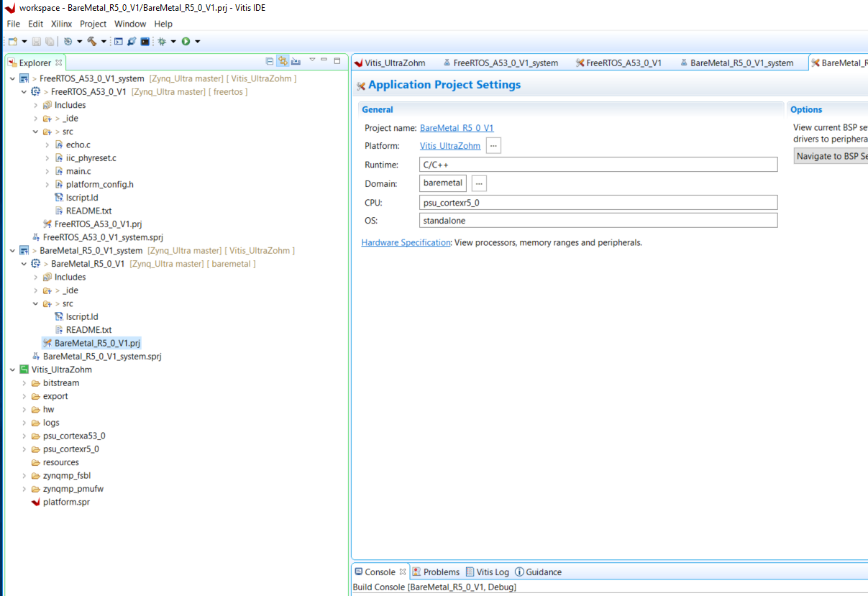Switch to the Problems tab

tap(436, 572)
